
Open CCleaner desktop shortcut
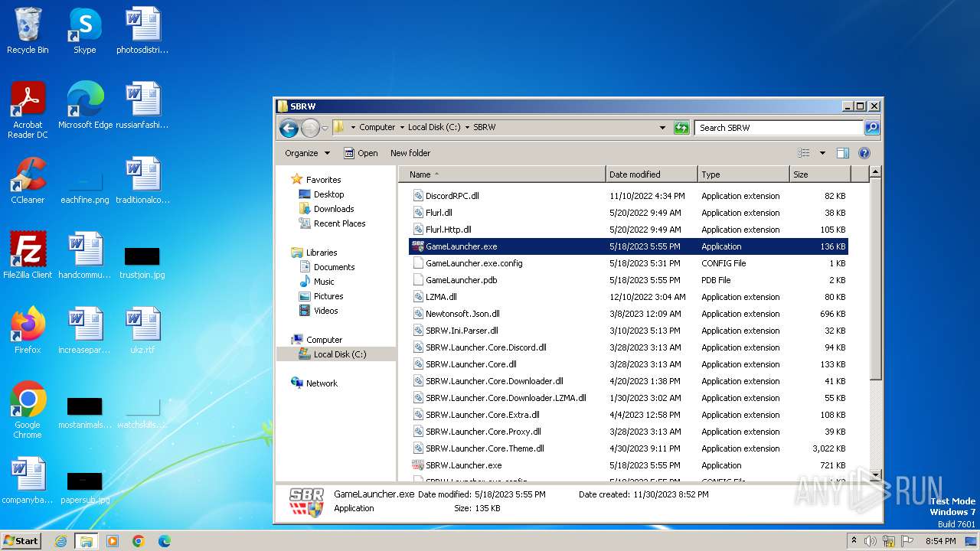[x=28, y=181]
